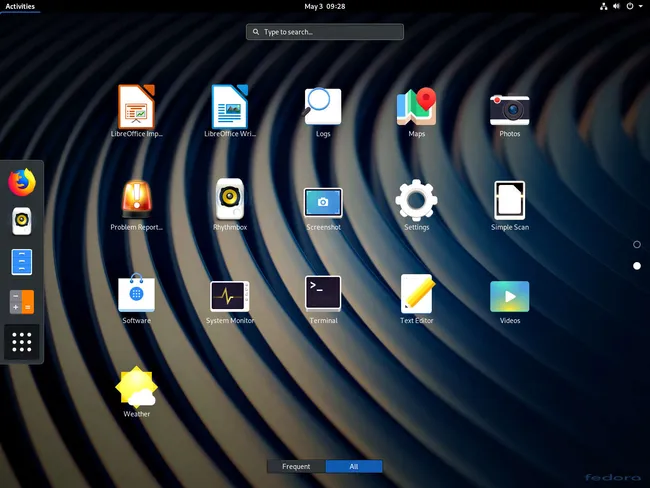Screen dimensions: 650x488
Task: Switch to the Frequent tab
Action: (x=296, y=466)
